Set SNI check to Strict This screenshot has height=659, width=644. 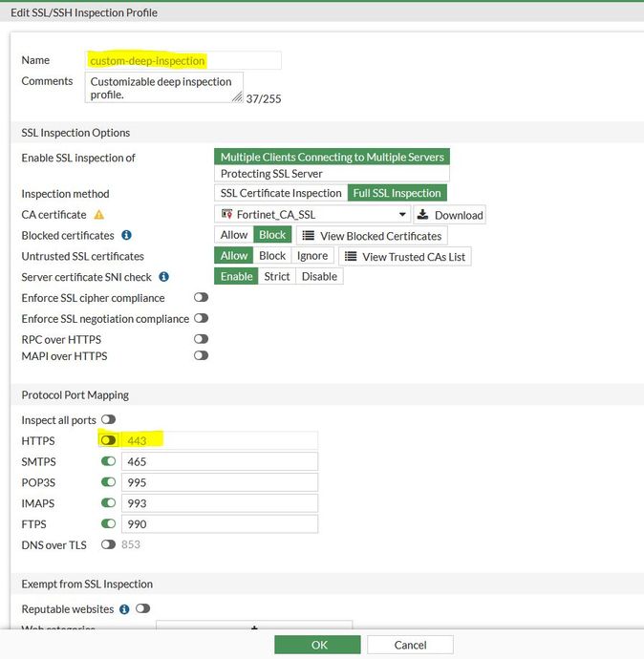coord(277,277)
